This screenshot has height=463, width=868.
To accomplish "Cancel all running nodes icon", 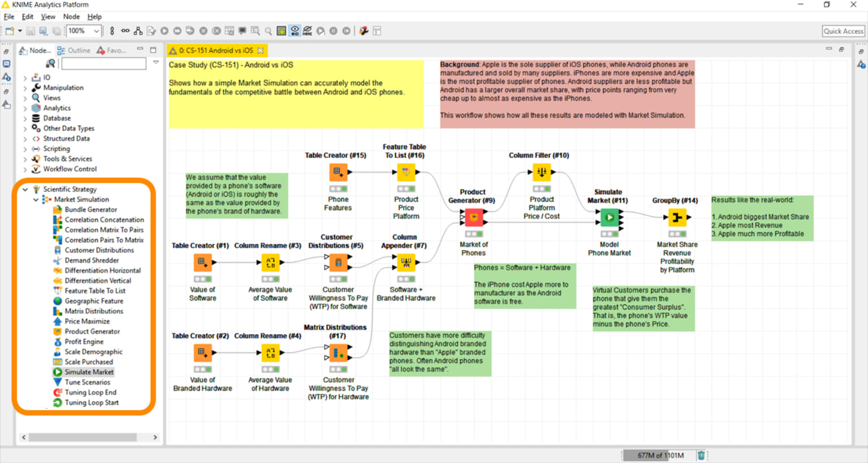I will [216, 31].
